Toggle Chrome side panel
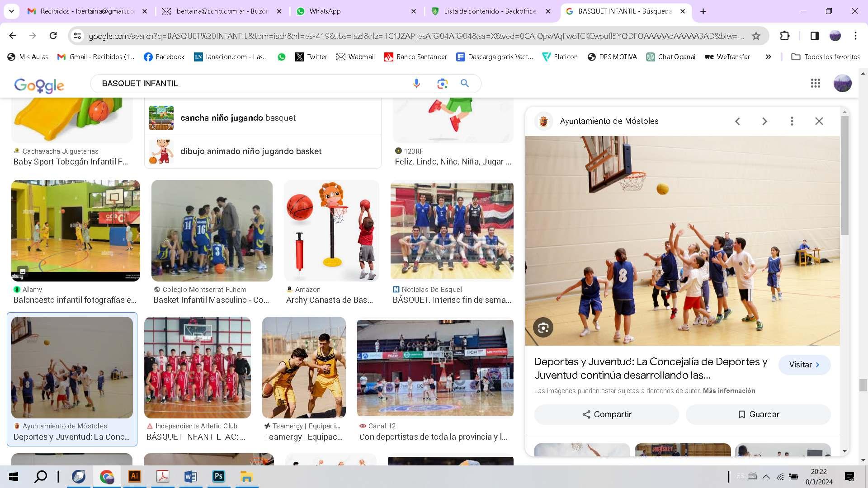Image resolution: width=868 pixels, height=488 pixels. pos(814,36)
